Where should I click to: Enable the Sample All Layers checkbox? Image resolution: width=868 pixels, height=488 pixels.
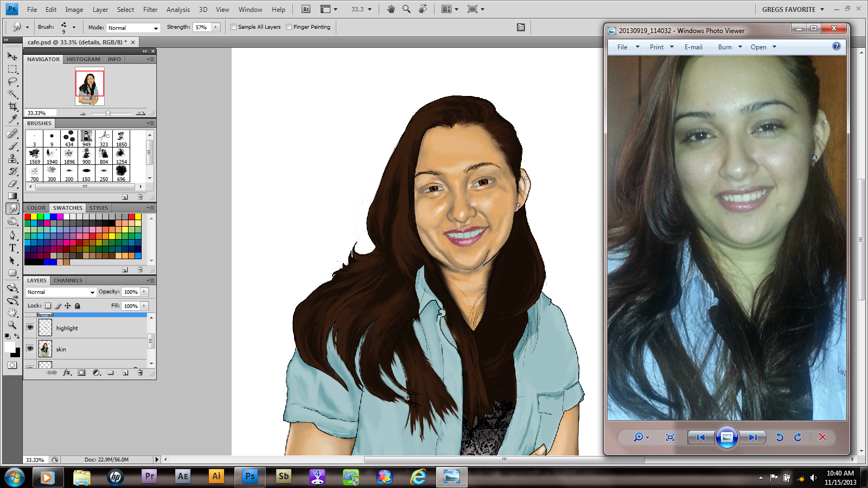tap(234, 27)
